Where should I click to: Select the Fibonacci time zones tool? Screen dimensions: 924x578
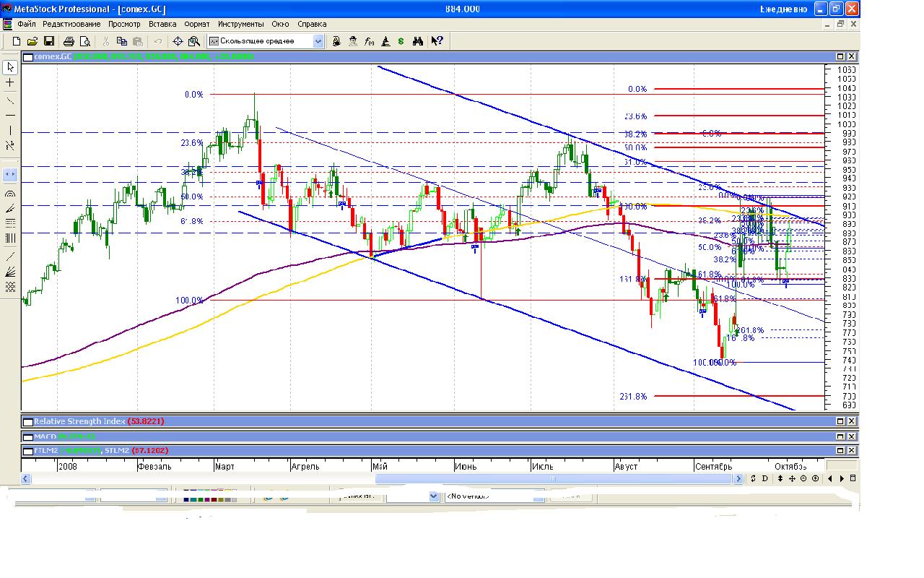(x=10, y=238)
